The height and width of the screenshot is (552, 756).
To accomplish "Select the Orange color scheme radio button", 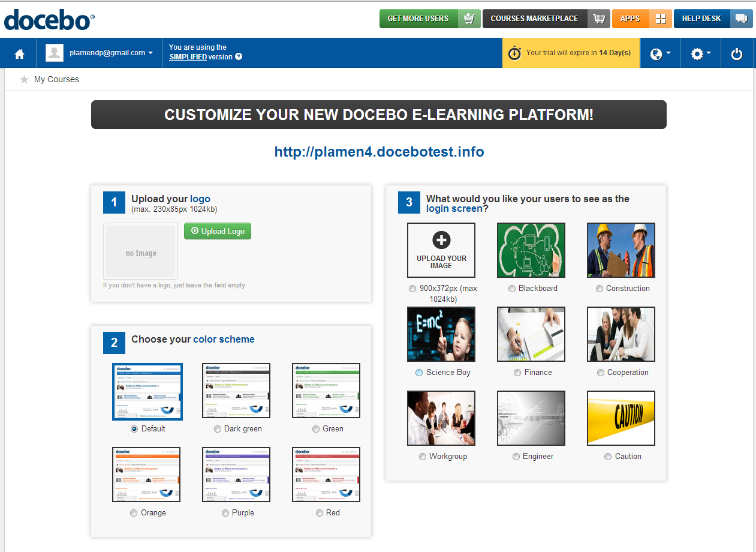I will 134,513.
